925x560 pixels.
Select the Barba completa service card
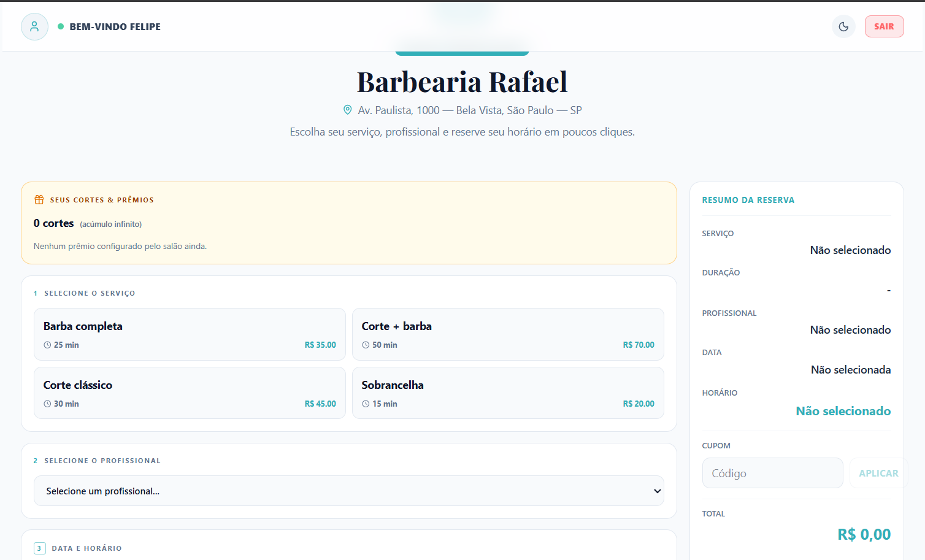click(190, 334)
